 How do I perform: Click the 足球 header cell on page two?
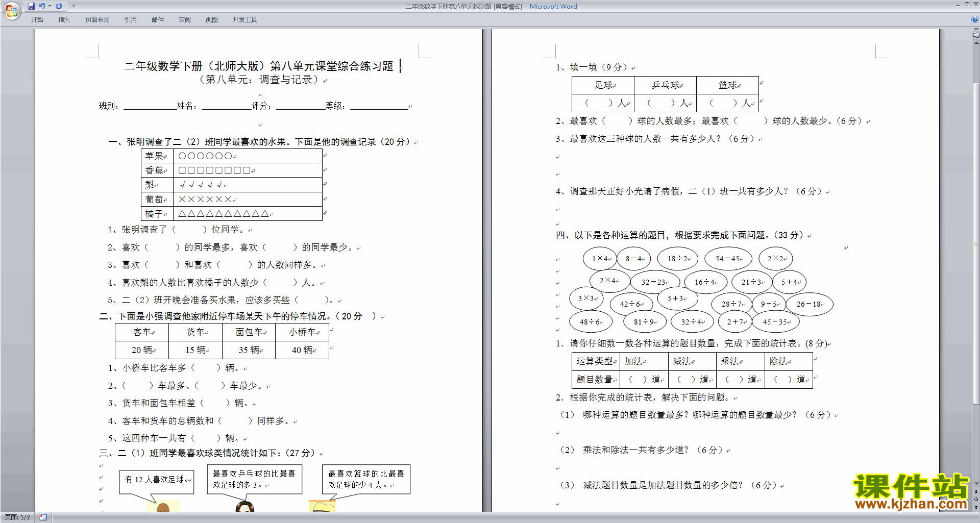pos(603,85)
